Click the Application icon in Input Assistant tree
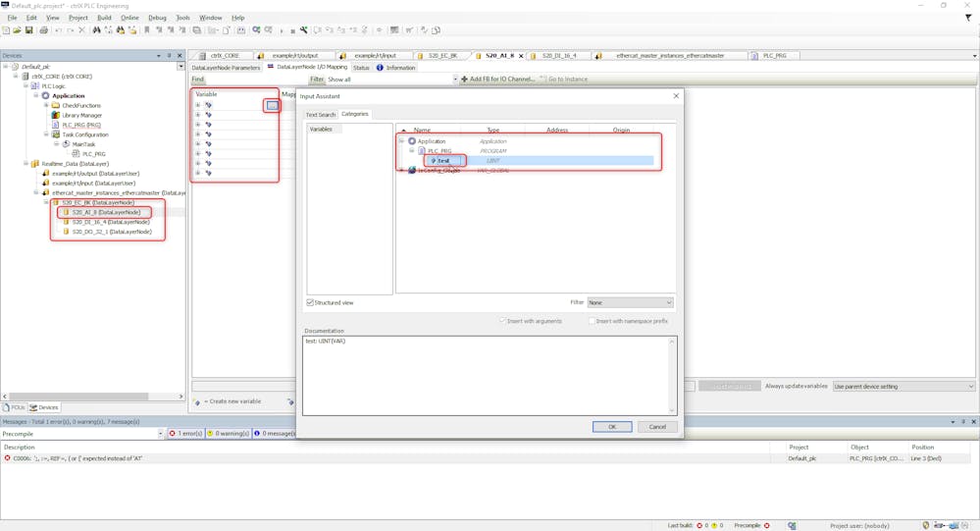 (412, 141)
